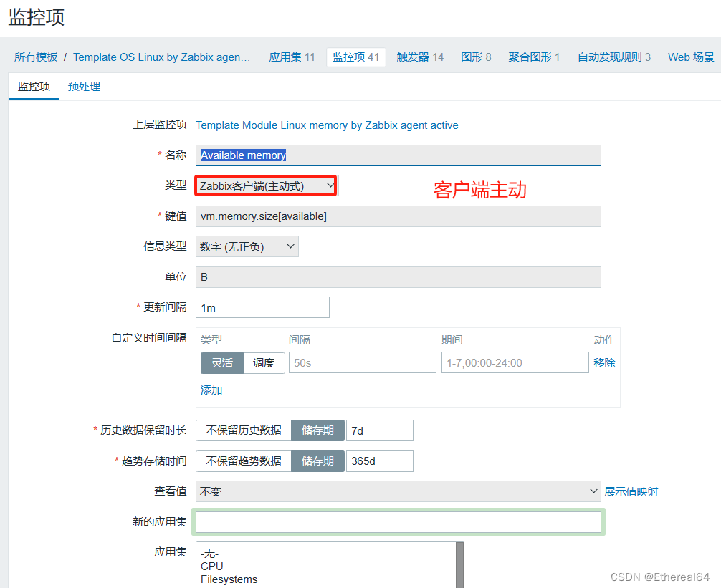Go to the 应用集 11 tab
The height and width of the screenshot is (588, 721).
tap(292, 57)
